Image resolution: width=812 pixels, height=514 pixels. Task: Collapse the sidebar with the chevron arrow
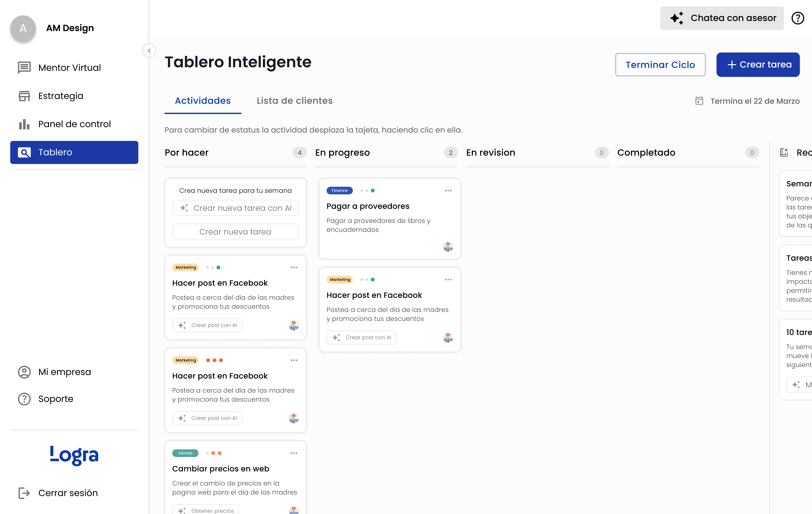pos(149,51)
